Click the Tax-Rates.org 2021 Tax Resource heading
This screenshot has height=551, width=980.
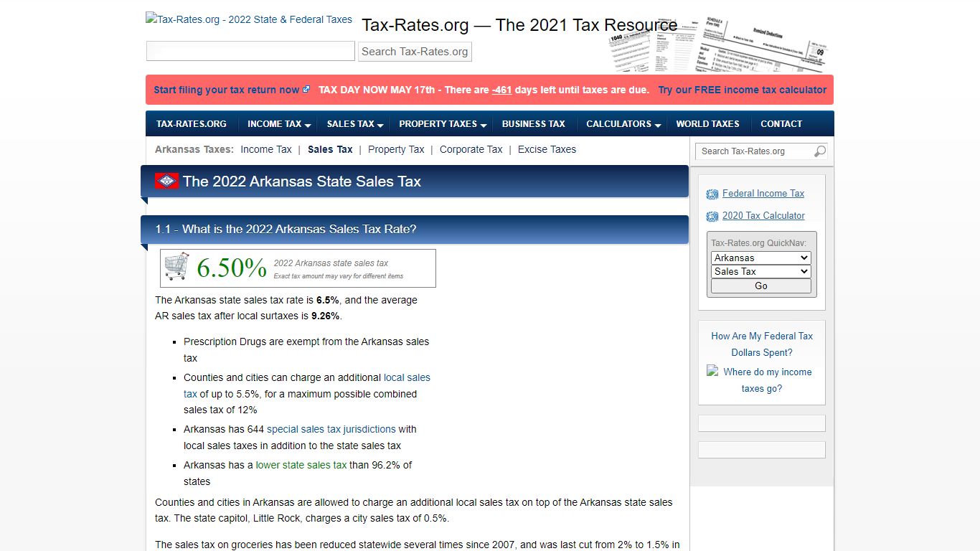519,25
